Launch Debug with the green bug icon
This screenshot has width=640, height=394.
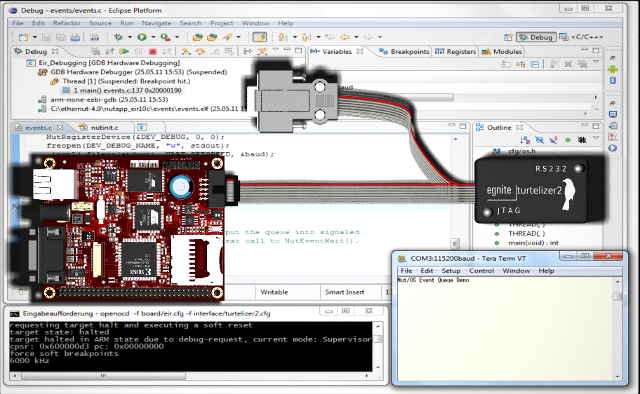click(x=118, y=38)
